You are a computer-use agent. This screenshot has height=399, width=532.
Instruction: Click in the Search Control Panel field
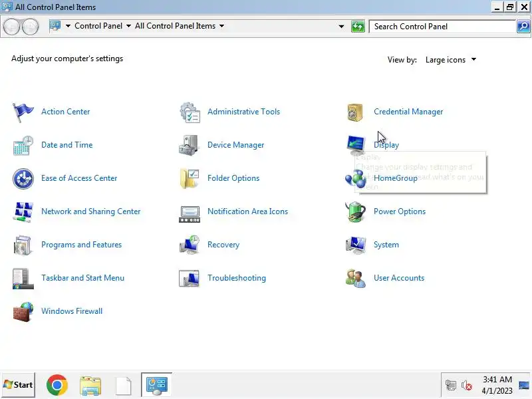442,26
